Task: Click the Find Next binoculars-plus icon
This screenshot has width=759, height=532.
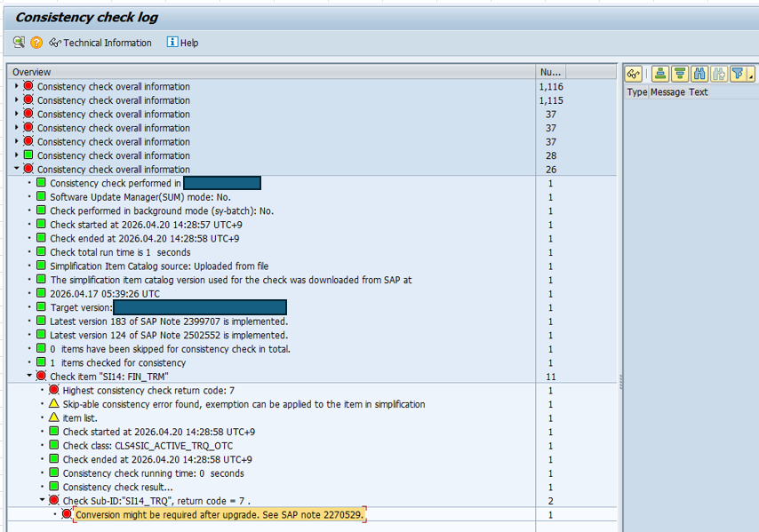Action: [719, 74]
